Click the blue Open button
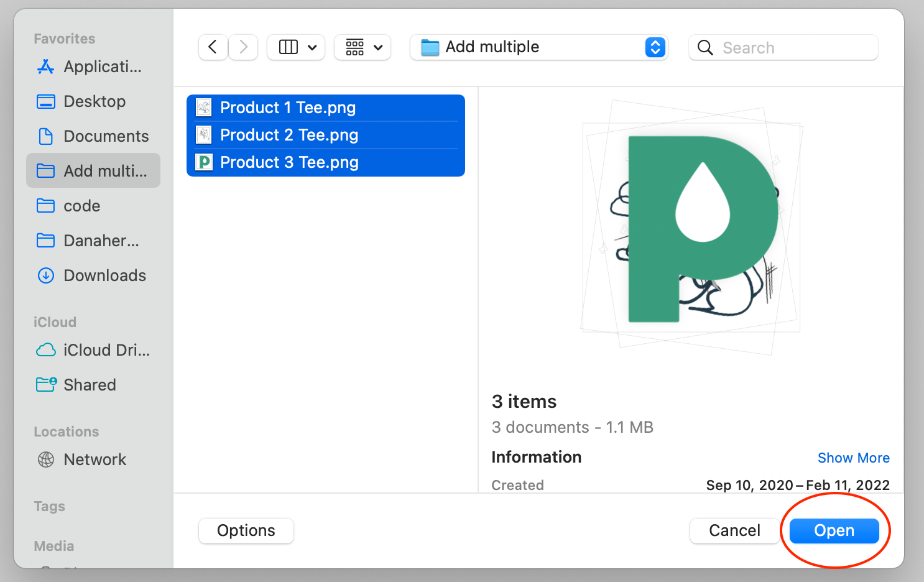924x582 pixels. click(x=834, y=530)
